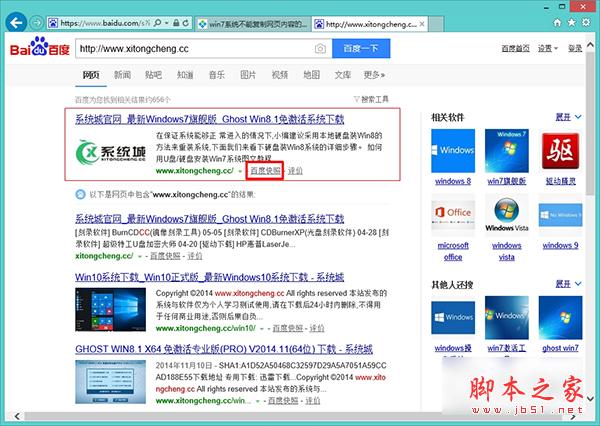Click 评价 link in the first result
This screenshot has width=600, height=426.
295,171
